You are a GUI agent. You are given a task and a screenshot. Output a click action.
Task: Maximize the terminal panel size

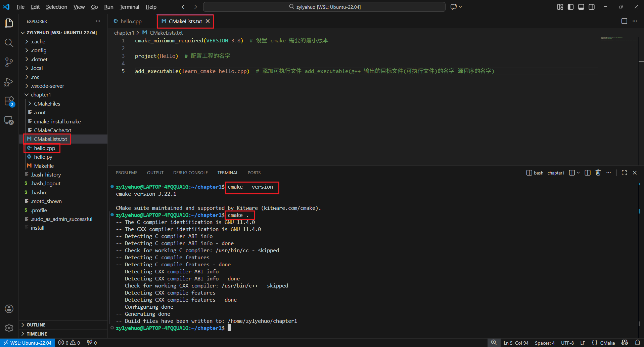[x=624, y=172]
